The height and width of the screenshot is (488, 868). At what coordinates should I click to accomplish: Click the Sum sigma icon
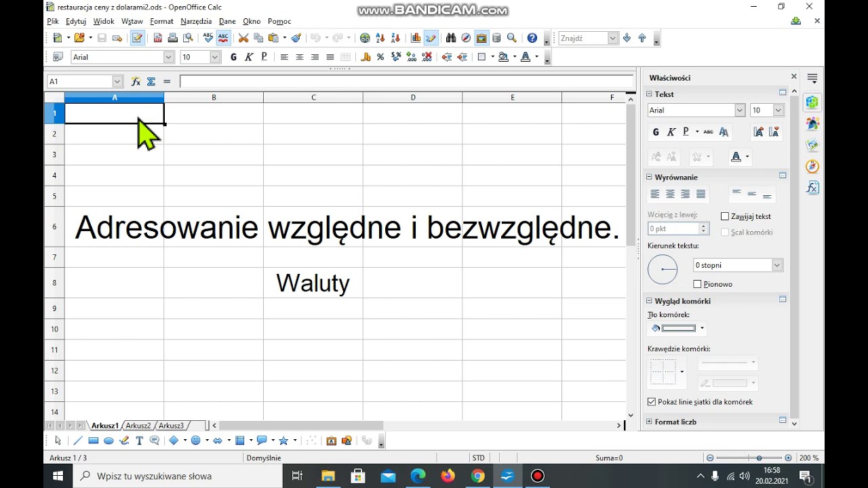(x=151, y=81)
